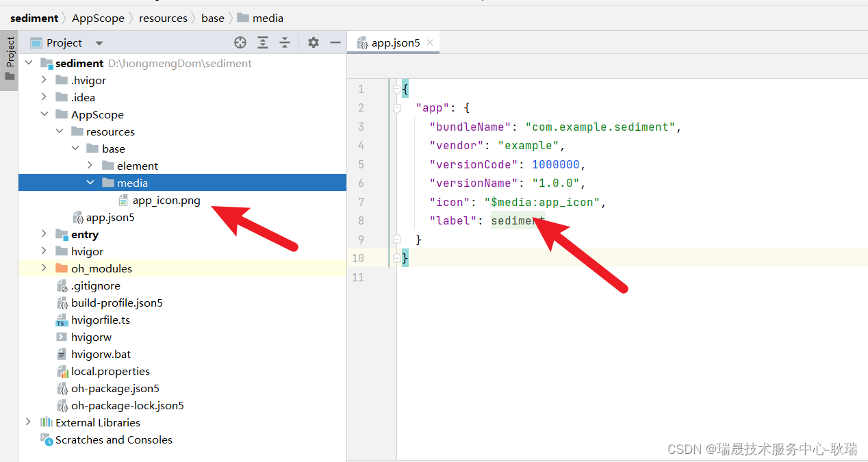Click the Expand All icon in Project panel
This screenshot has height=462, width=868.
(263, 42)
